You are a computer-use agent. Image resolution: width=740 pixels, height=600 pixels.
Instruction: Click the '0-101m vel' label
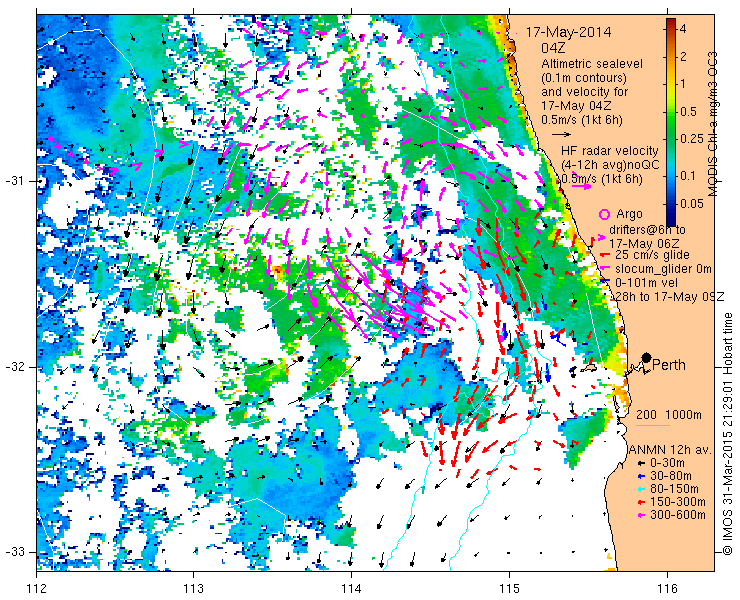pyautogui.click(x=646, y=282)
